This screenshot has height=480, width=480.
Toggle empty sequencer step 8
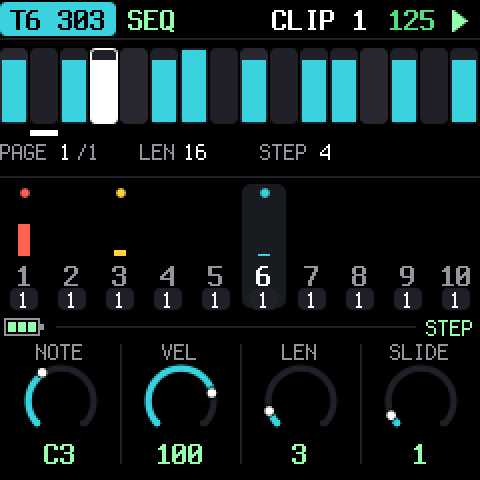[x=224, y=86]
